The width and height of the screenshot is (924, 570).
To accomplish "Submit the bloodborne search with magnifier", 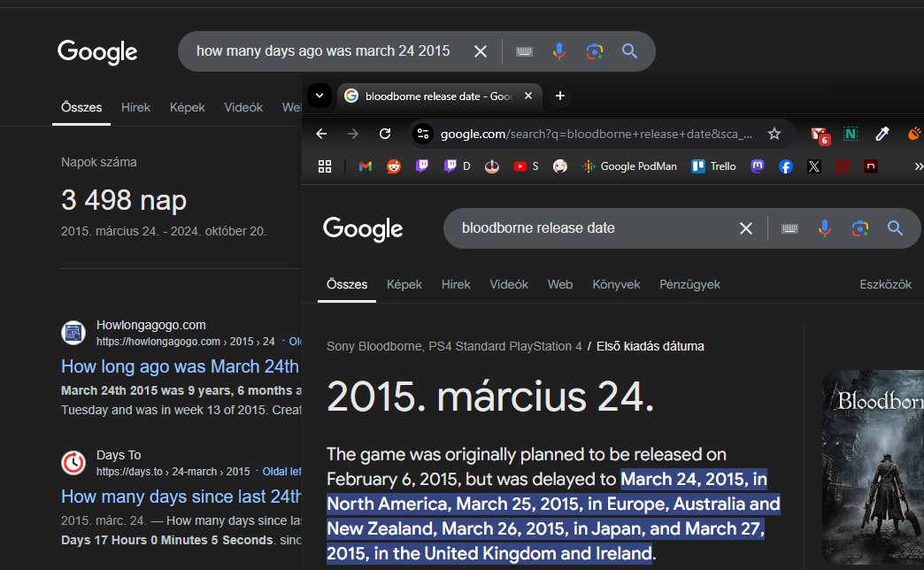I will tap(895, 228).
